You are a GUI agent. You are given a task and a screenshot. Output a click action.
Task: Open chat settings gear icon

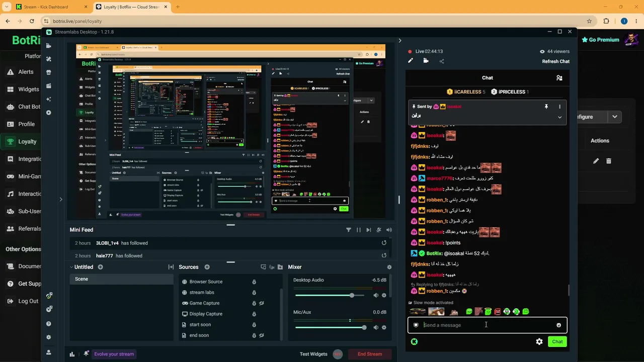(539, 341)
